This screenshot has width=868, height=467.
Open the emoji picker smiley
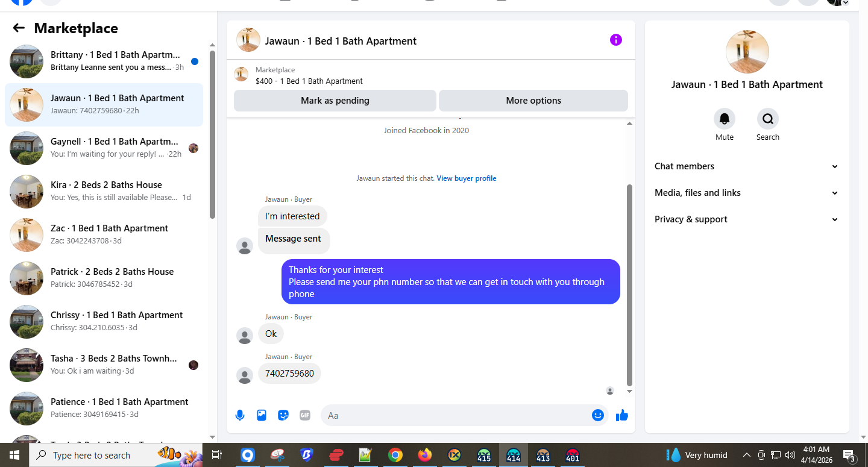598,415
